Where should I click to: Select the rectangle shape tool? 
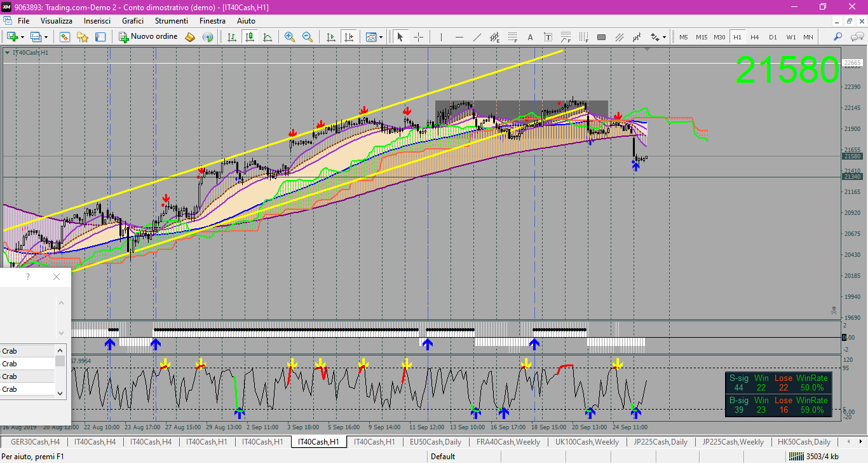(602, 37)
